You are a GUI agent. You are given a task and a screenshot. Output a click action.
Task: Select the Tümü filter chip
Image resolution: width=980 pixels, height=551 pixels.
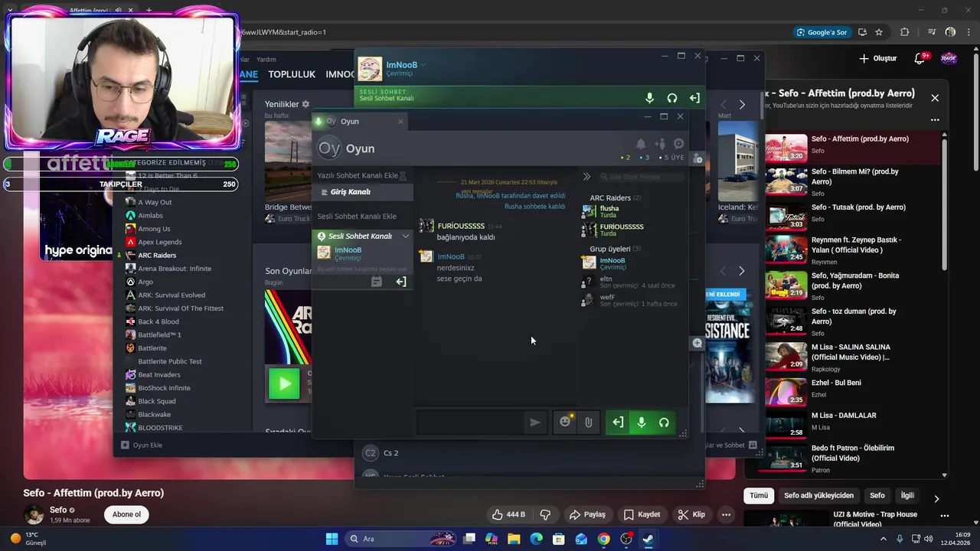click(758, 495)
